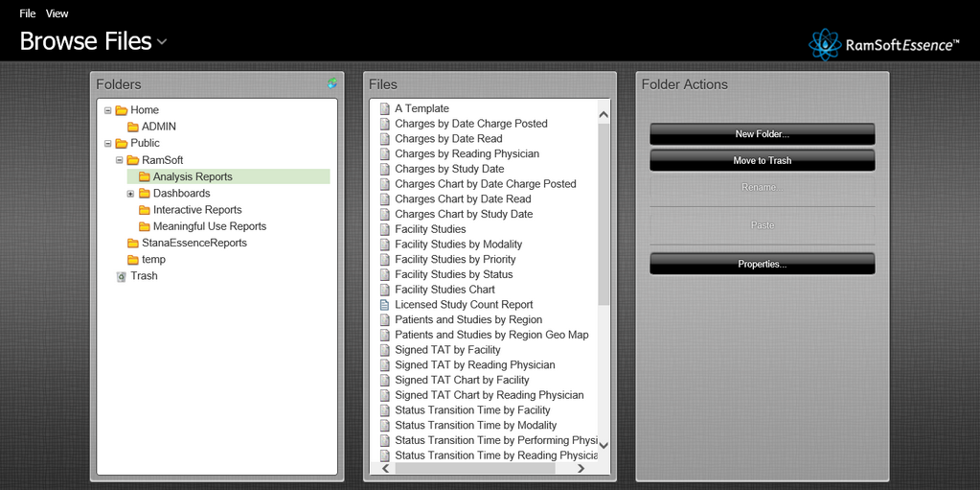The height and width of the screenshot is (490, 980).
Task: Click the refresh icon in Folders panel
Action: click(x=331, y=83)
